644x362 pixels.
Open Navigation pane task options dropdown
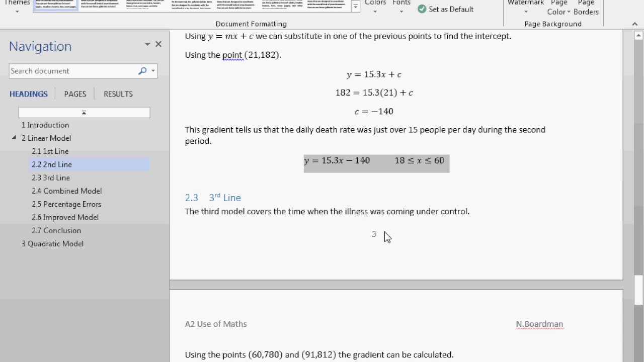point(147,44)
